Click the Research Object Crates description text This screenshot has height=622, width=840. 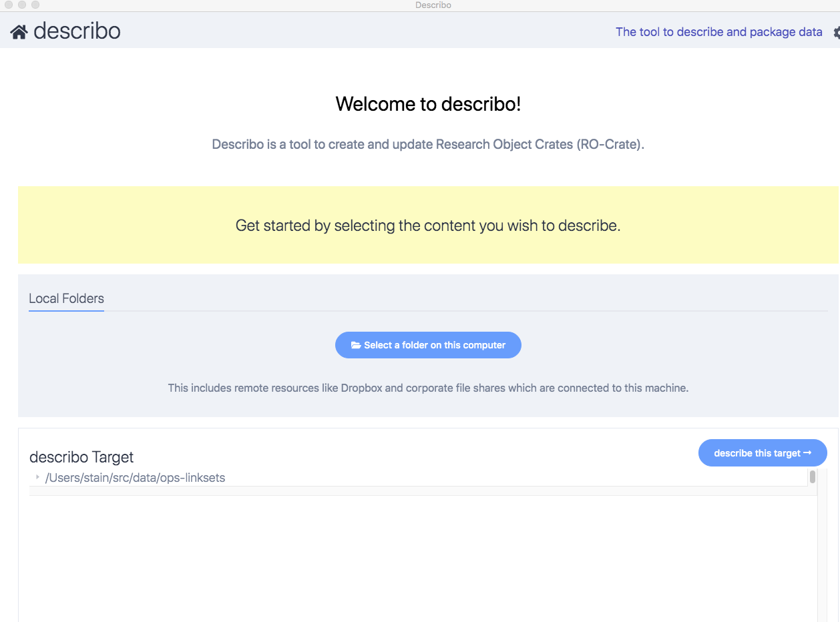428,144
